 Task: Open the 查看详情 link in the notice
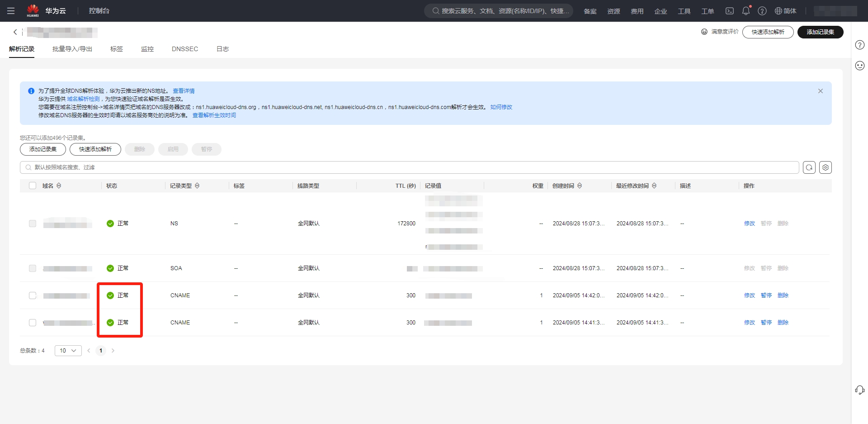point(184,91)
